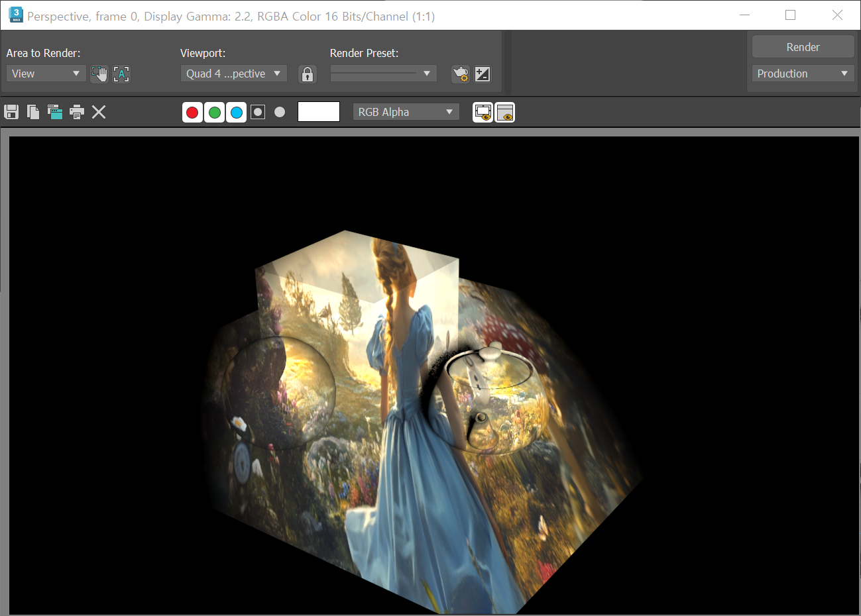Viewport: 861px width, 616px height.
Task: Open the Area to Render dropdown
Action: coord(46,74)
